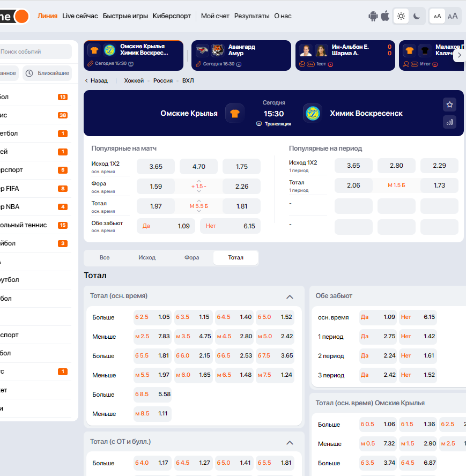Filter by Ближайшие events

pos(47,73)
